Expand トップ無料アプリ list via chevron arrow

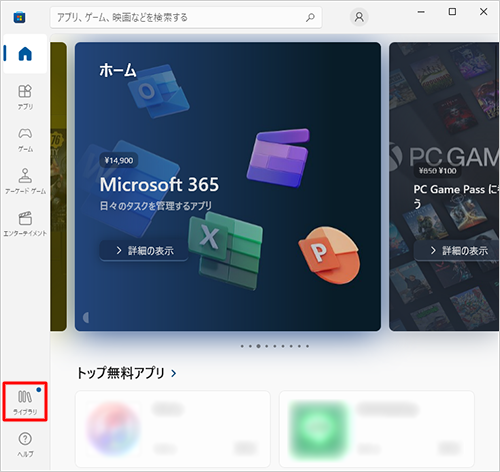pos(173,373)
